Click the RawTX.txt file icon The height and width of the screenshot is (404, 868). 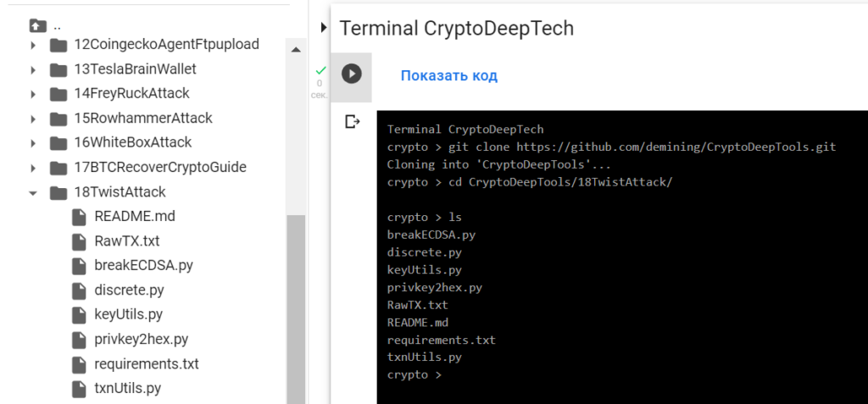coord(79,241)
